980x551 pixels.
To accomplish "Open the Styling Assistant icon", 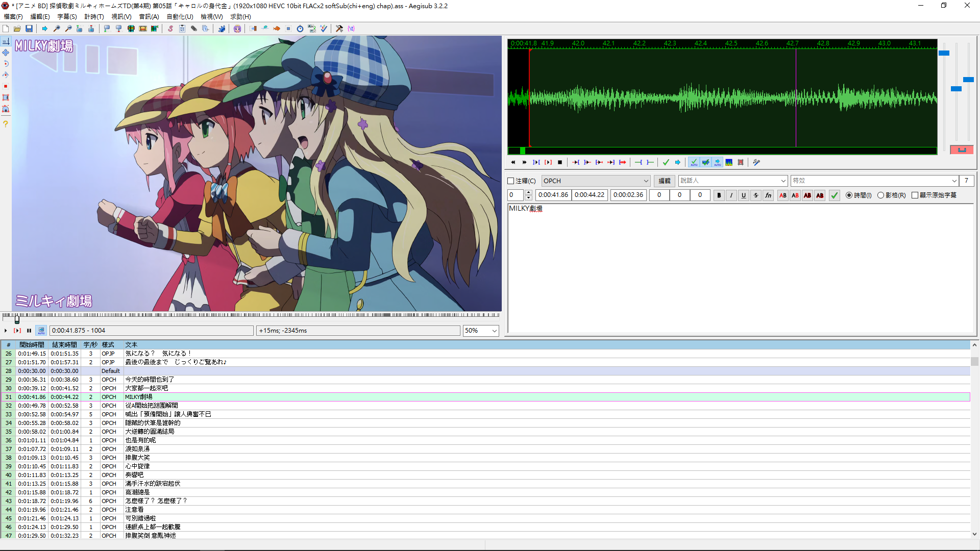I will [x=265, y=29].
